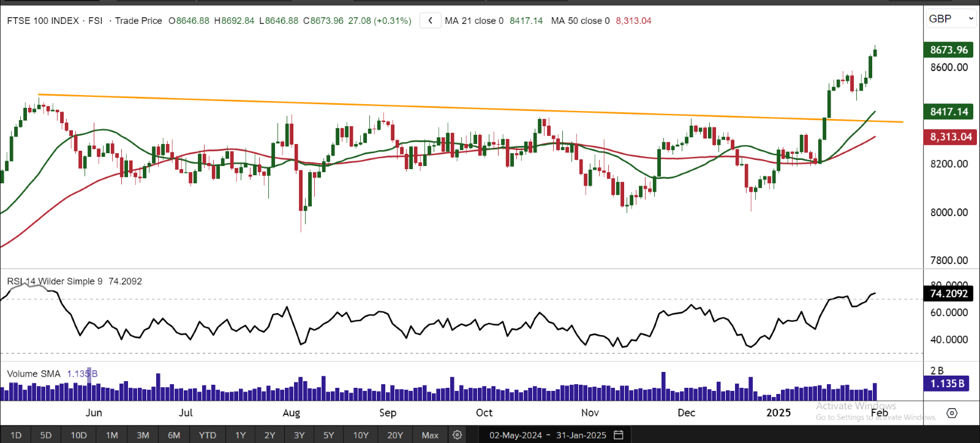Click the 02-May-2024 start date field
The image size is (980, 443).
click(516, 435)
